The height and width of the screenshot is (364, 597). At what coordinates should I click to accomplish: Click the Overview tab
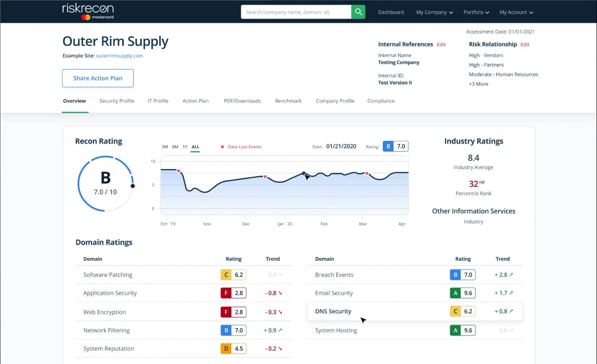tap(74, 101)
